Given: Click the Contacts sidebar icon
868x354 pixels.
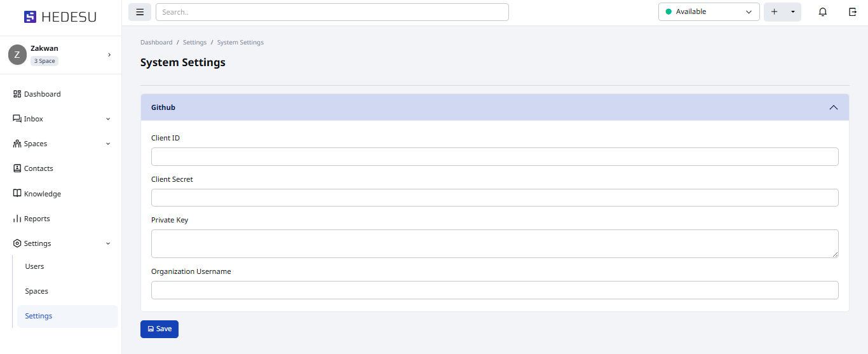Looking at the screenshot, I should pyautogui.click(x=17, y=168).
